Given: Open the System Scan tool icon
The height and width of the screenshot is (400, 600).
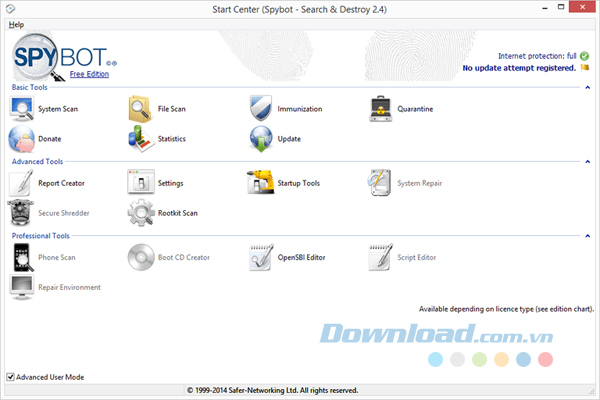Looking at the screenshot, I should 21,108.
